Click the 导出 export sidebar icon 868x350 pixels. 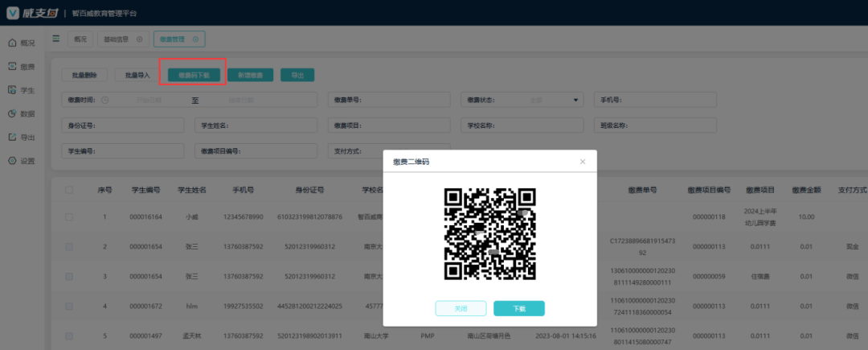pos(12,137)
